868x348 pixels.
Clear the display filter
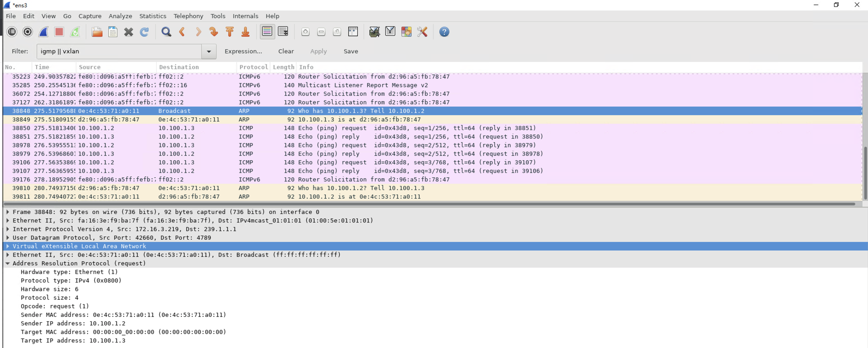pyautogui.click(x=286, y=51)
